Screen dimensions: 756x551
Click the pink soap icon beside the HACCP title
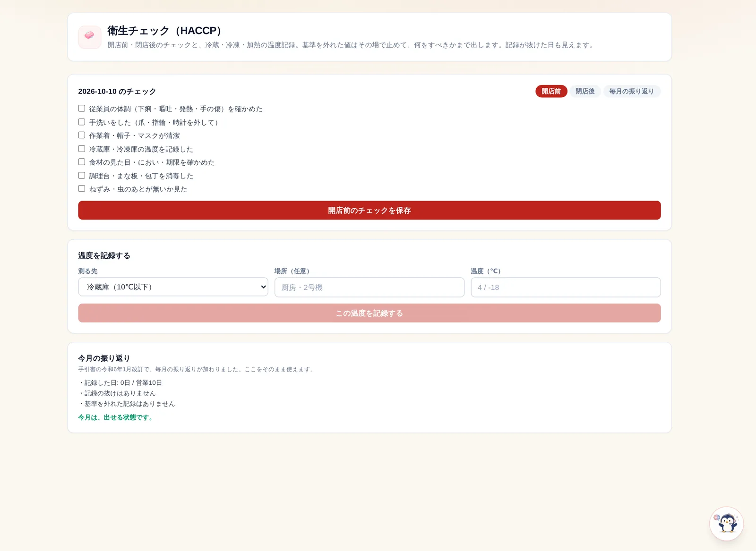pos(90,37)
